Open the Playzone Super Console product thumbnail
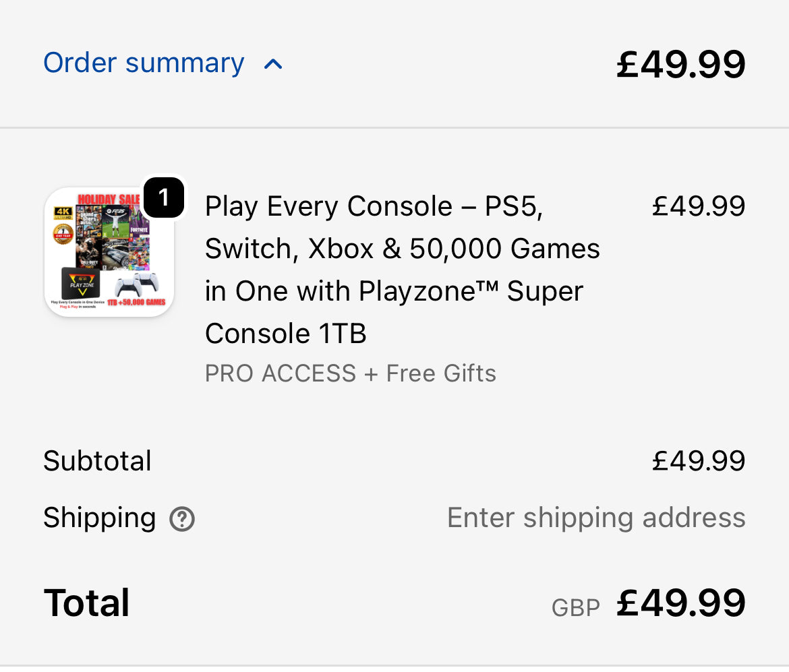The width and height of the screenshot is (789, 672). 109,251
